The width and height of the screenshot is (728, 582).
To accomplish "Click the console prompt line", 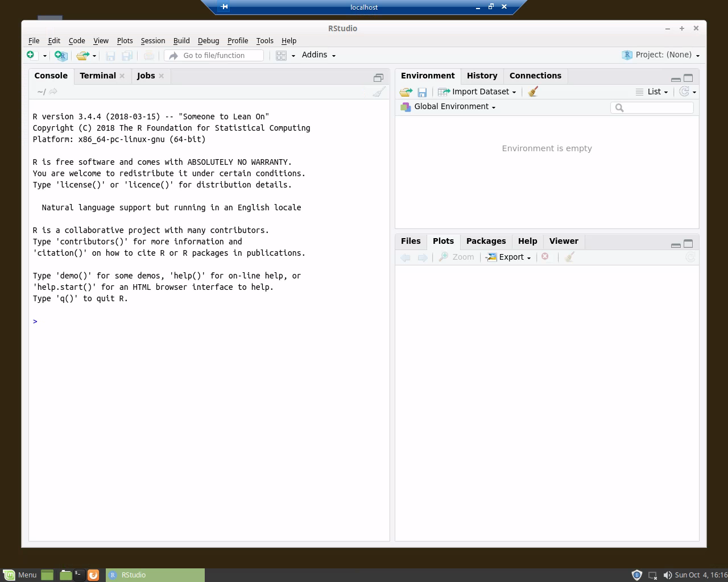I will tap(209, 322).
